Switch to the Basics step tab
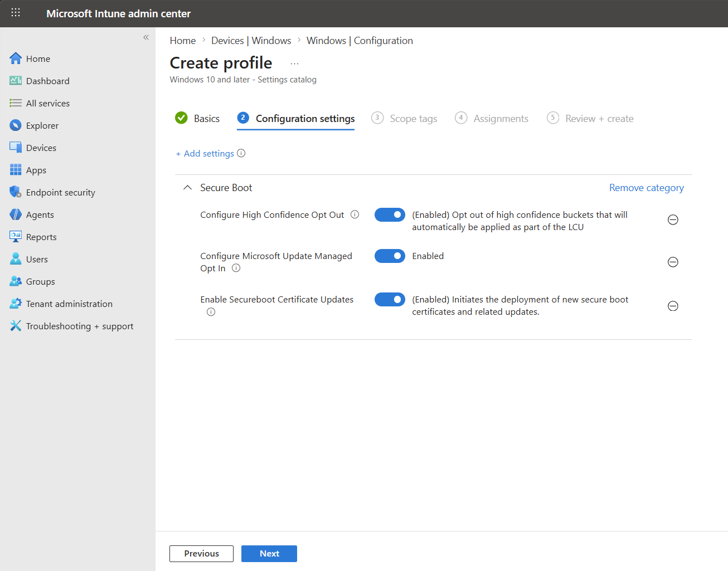 click(x=198, y=119)
